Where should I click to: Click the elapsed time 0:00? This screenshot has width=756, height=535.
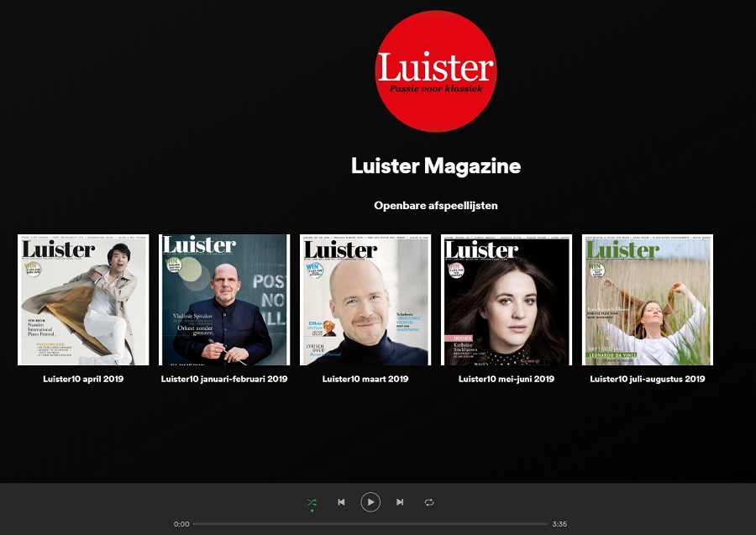coord(181,524)
